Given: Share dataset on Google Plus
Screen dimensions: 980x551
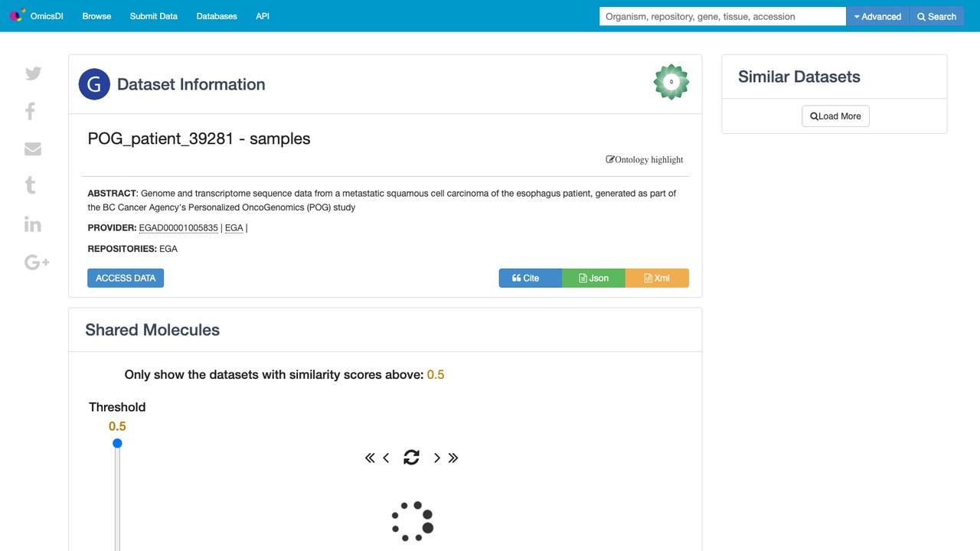Looking at the screenshot, I should point(37,262).
